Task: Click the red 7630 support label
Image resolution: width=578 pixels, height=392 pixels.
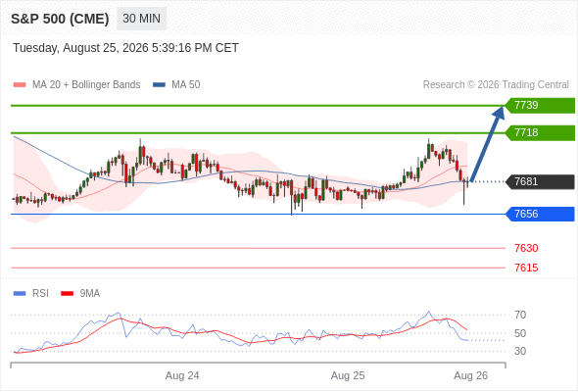Action: pos(526,248)
